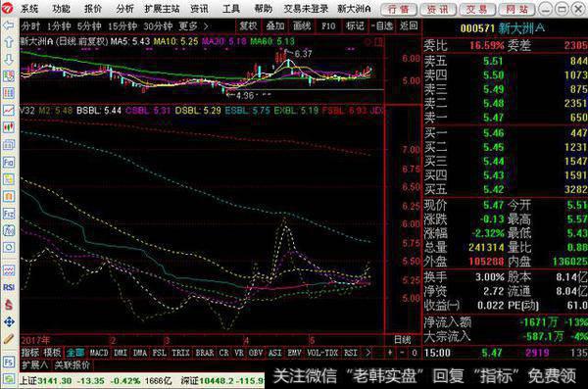Click the reset zoom 0 button
This screenshot has width=588, height=389.
coord(414,353)
